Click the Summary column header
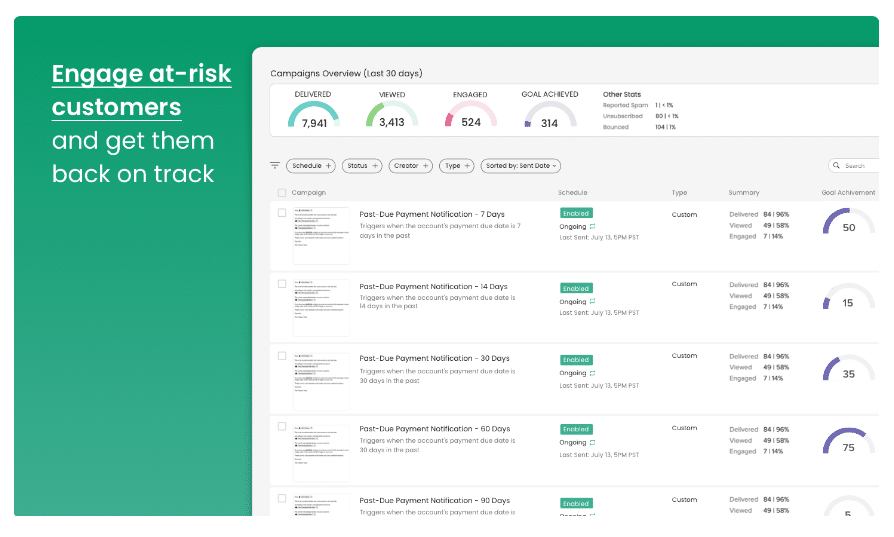Viewport: 894px width, 537px height. point(743,193)
